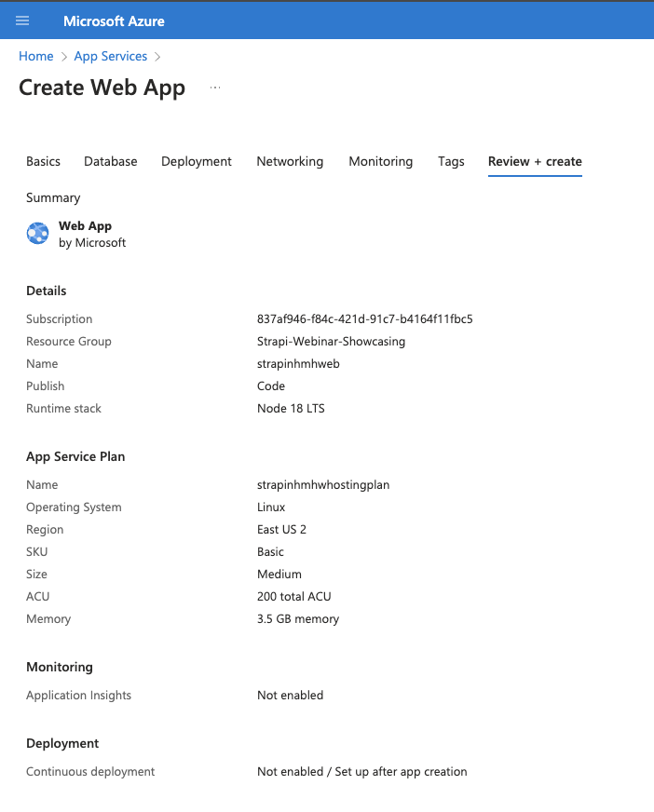Click the Publish value Code
This screenshot has height=812, width=654.
(x=271, y=386)
